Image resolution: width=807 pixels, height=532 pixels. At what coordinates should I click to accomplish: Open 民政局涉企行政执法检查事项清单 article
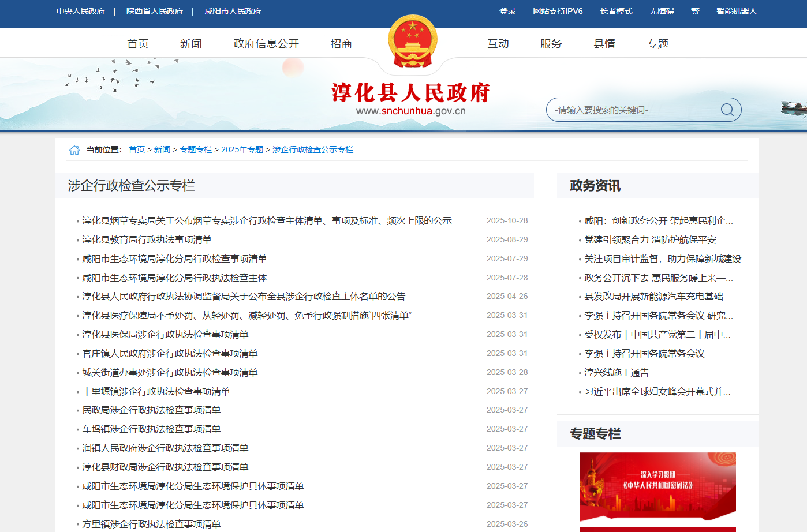[x=151, y=410]
